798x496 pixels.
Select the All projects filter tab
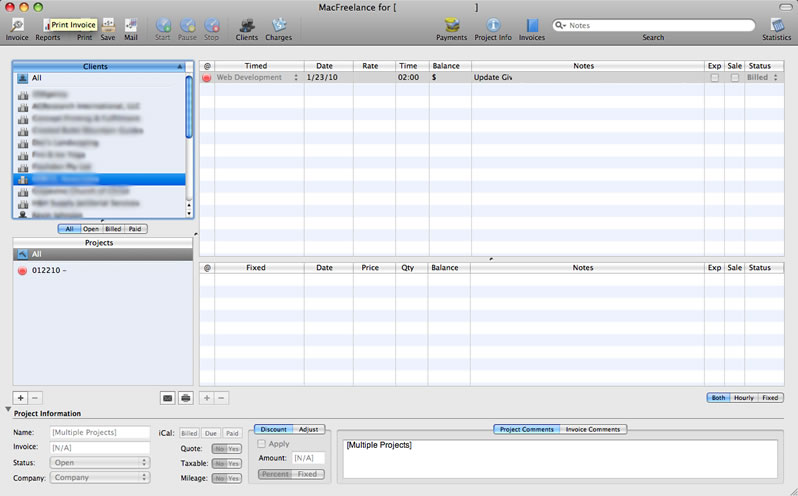69,229
